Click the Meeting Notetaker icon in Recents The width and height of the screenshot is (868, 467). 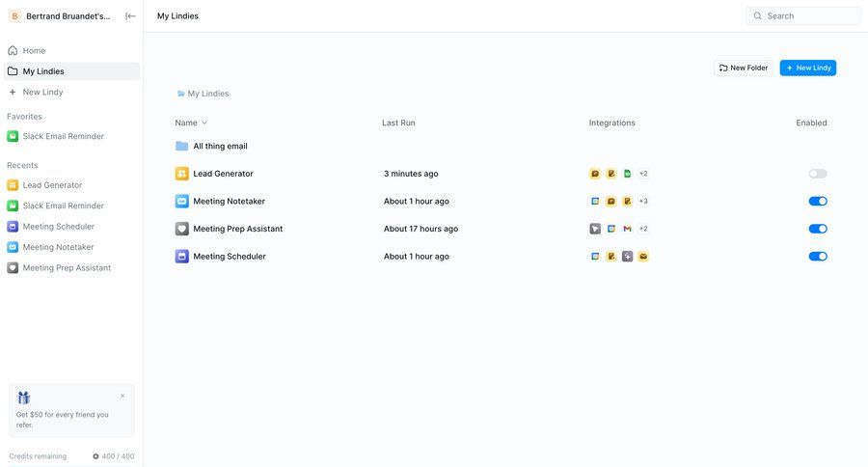tap(13, 247)
